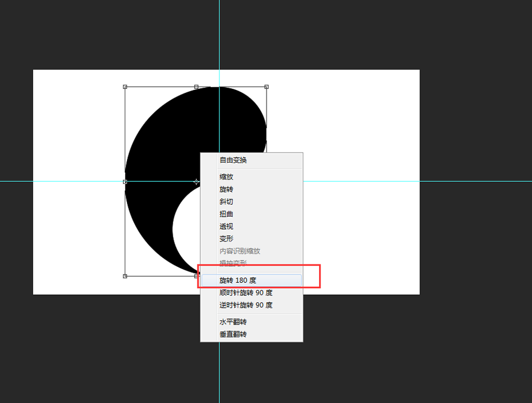The width and height of the screenshot is (532, 403).
Task: Click the top-right transform handle
Action: tap(267, 87)
